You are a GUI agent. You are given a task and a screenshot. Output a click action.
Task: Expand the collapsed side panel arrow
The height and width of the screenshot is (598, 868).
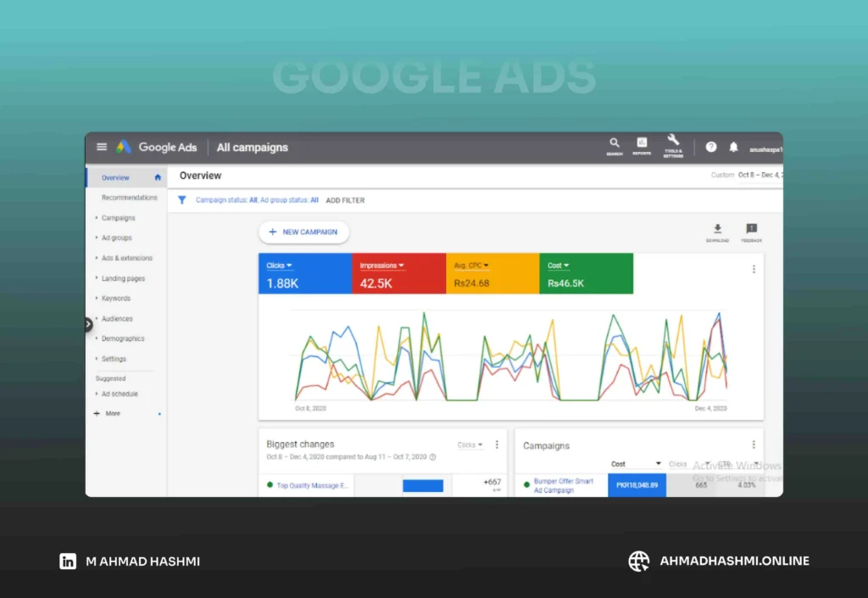click(x=88, y=324)
